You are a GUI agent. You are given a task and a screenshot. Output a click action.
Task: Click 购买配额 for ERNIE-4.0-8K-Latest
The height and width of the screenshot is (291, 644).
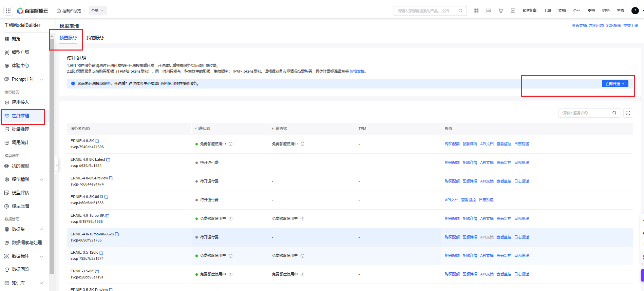(x=452, y=163)
